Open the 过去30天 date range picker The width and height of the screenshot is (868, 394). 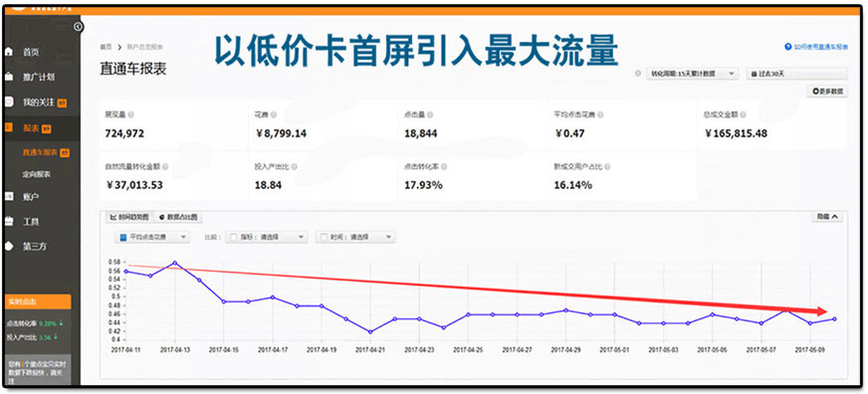coord(796,73)
